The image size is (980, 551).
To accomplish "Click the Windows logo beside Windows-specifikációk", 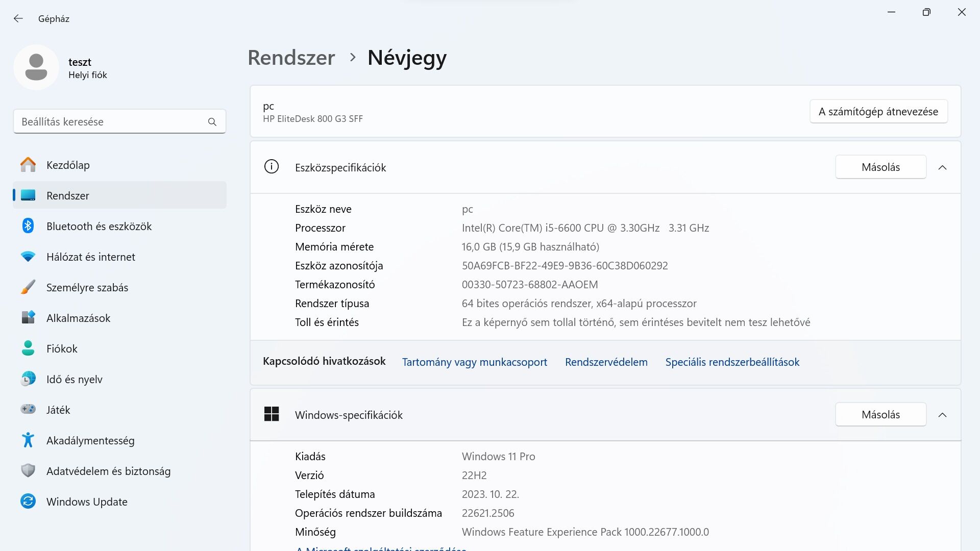I will pyautogui.click(x=272, y=414).
